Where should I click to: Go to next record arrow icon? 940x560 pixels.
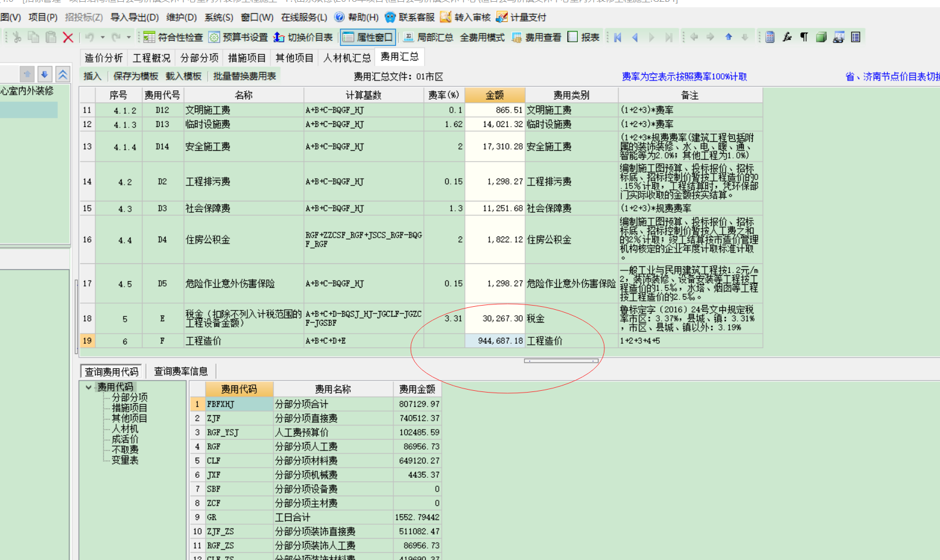pos(652,38)
